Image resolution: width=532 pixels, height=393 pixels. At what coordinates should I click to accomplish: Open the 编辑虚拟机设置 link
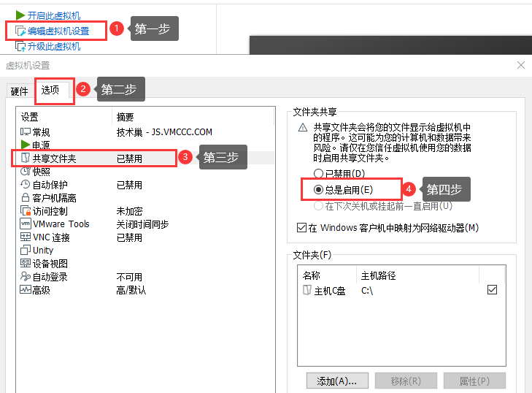click(58, 31)
